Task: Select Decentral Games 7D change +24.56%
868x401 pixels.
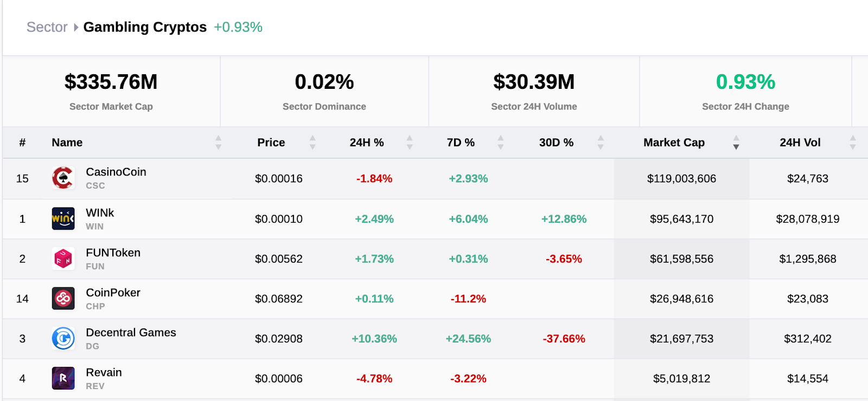Action: click(x=468, y=339)
